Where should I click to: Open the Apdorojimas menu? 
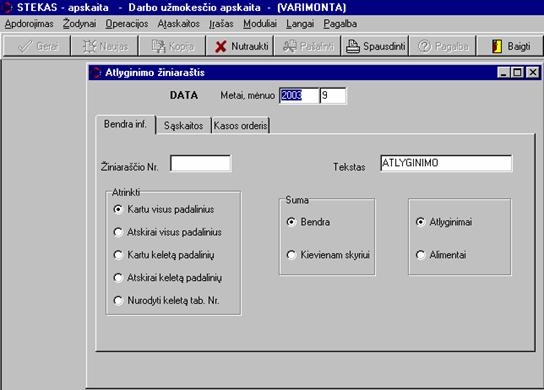coord(29,24)
